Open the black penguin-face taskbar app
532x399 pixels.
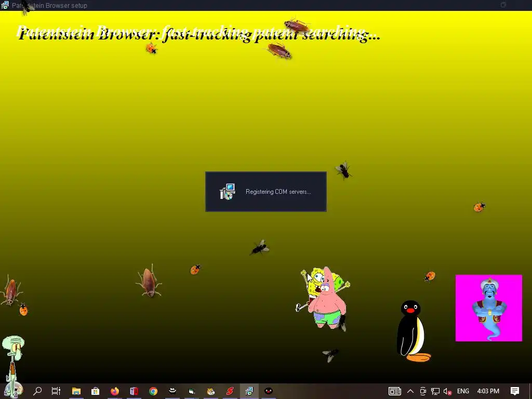269,391
